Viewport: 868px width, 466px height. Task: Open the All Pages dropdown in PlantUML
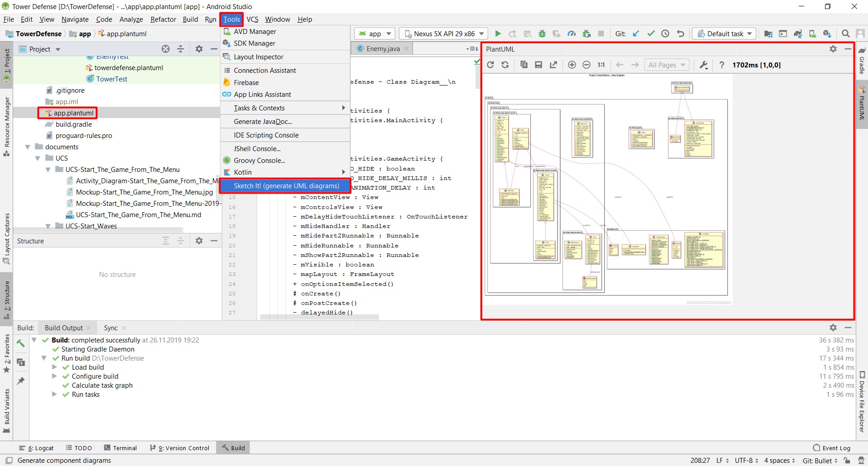coord(667,65)
